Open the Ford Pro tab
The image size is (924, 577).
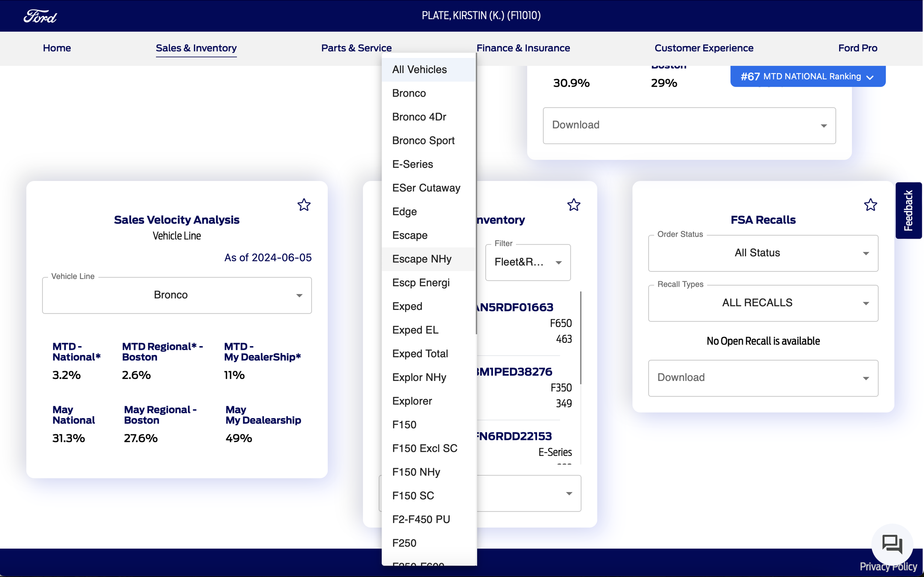tap(857, 48)
